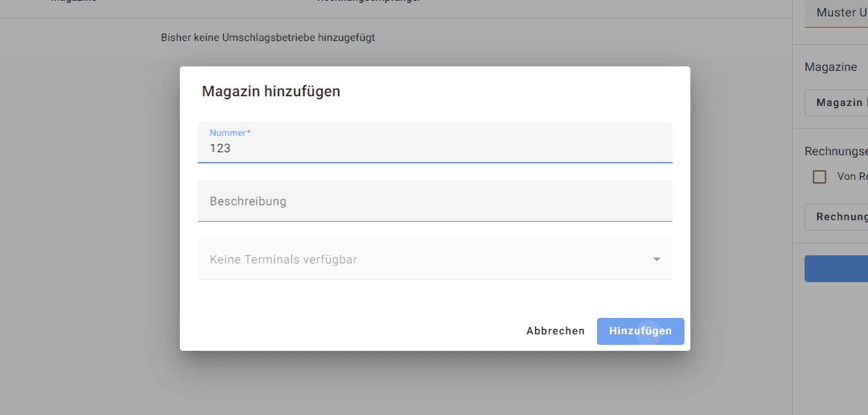Focus the Nummer input field
This screenshot has height=415, width=868.
[434, 143]
